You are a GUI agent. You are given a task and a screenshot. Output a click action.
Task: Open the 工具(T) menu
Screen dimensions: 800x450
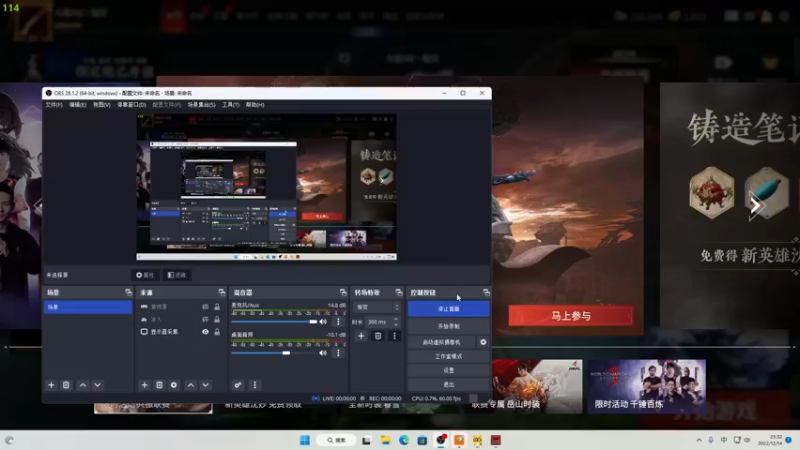tap(231, 105)
